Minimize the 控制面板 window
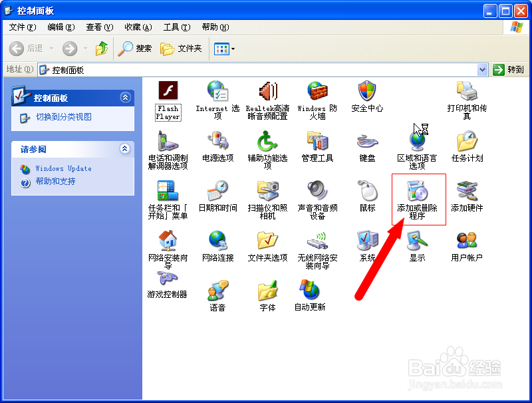The height and width of the screenshot is (403, 532). (490, 11)
